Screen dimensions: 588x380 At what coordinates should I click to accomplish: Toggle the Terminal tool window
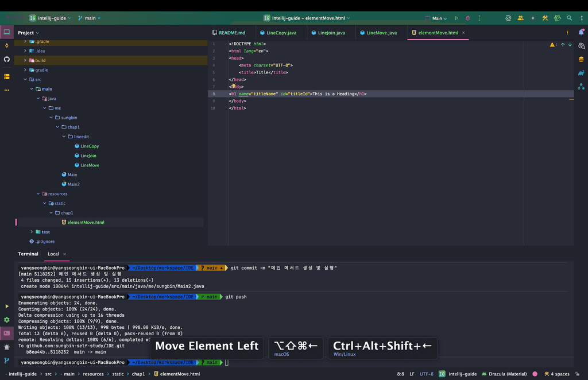(7, 333)
